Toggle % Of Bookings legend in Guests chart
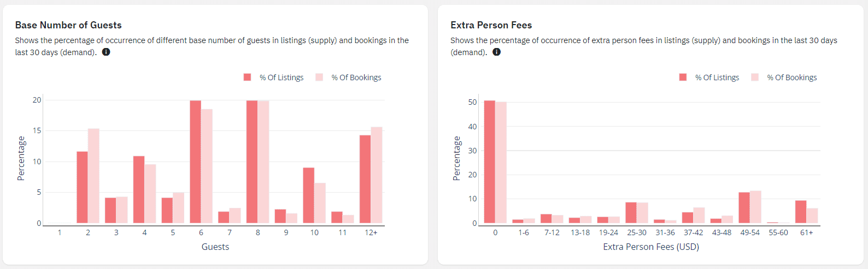The height and width of the screenshot is (269, 868). pyautogui.click(x=349, y=77)
